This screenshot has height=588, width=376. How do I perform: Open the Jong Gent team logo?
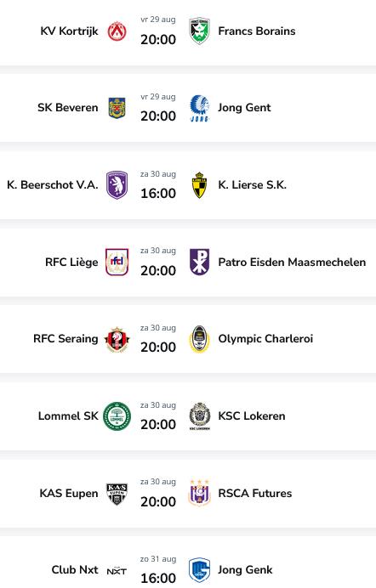click(199, 109)
